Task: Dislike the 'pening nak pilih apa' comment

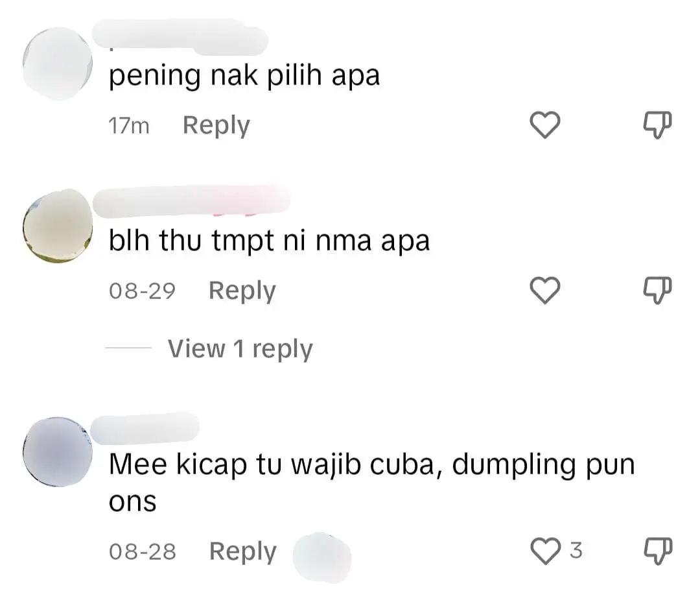Action: point(657,125)
